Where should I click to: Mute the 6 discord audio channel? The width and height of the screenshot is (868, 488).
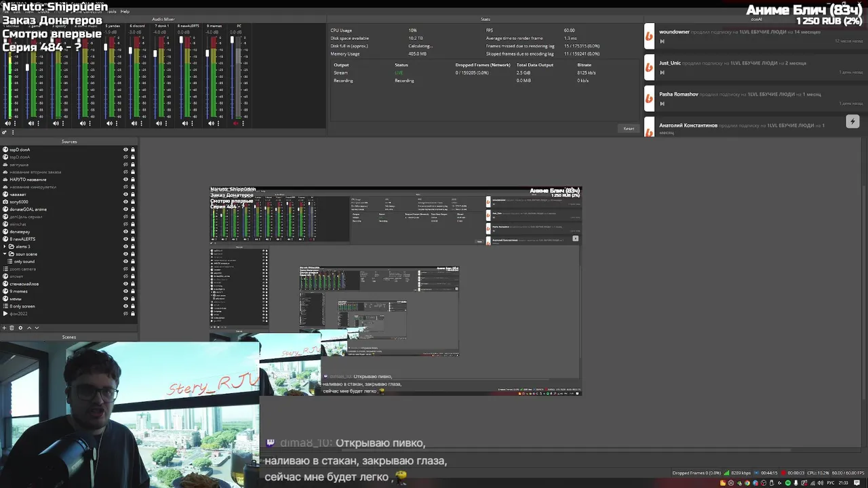[x=134, y=123]
